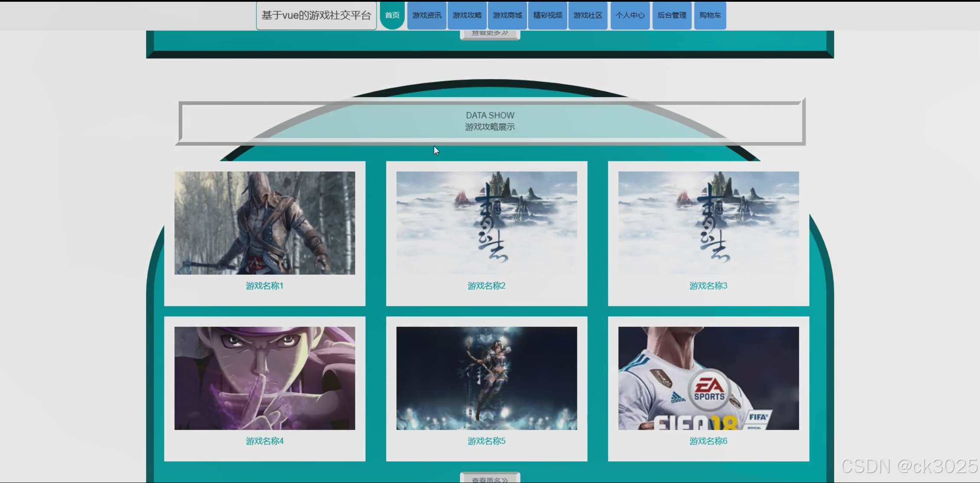Open the 游戏社区 page
The image size is (980, 483).
point(588,15)
